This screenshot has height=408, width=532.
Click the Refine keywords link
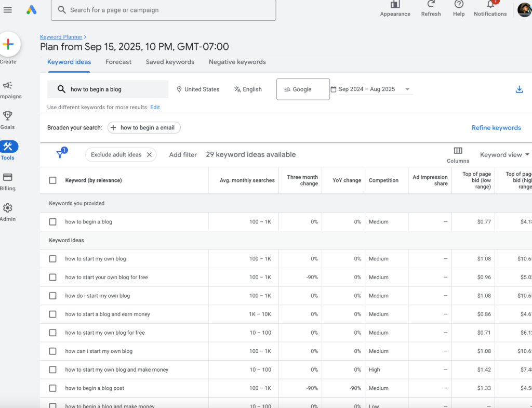(496, 127)
